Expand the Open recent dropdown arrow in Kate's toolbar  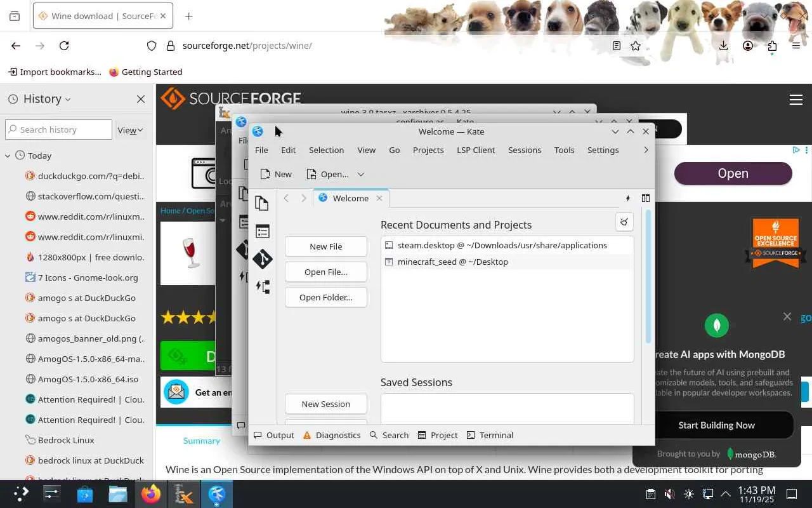coord(361,174)
